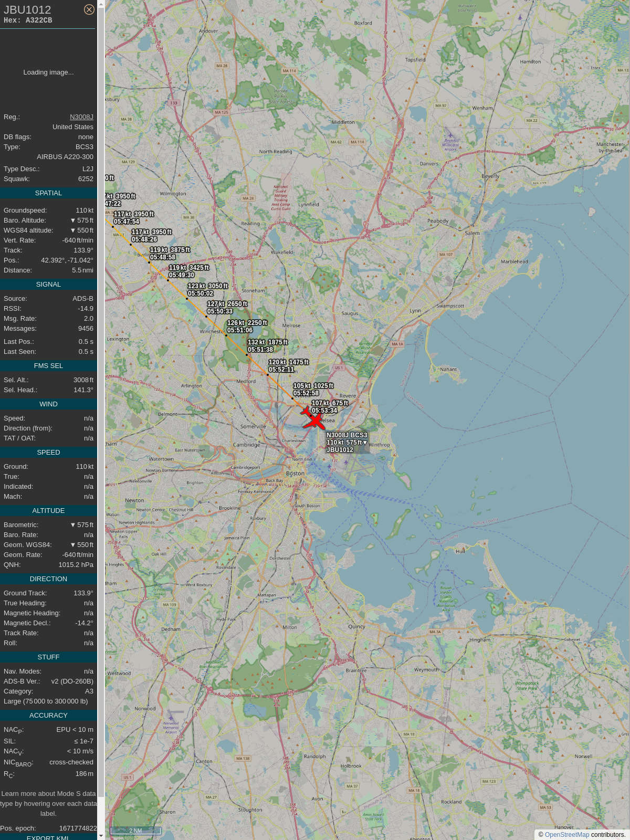Open the OpenStreetMap attribution link

[566, 835]
